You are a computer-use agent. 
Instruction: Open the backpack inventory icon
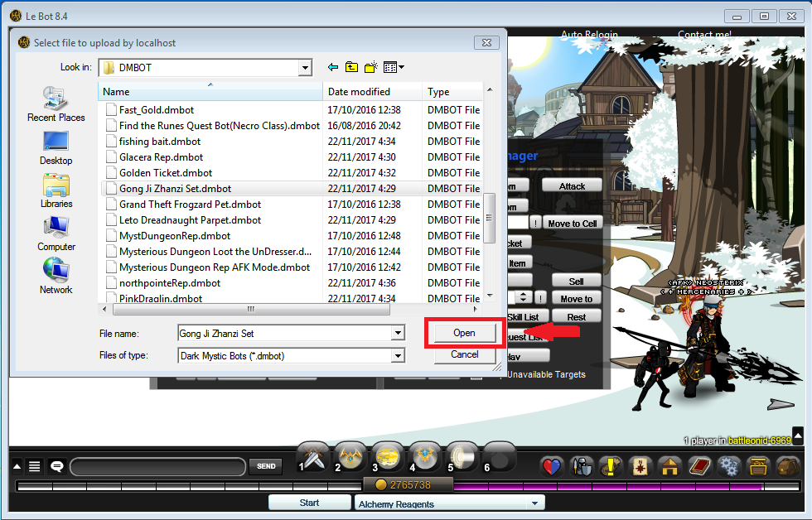pyautogui.click(x=789, y=467)
